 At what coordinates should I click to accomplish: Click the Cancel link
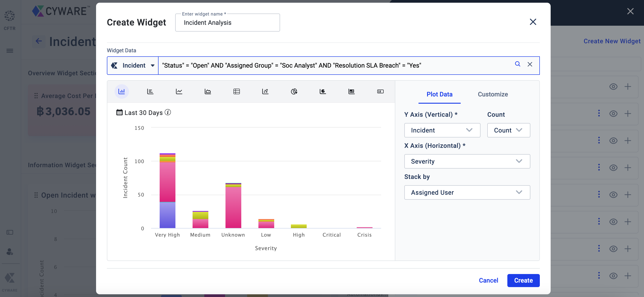tap(488, 280)
